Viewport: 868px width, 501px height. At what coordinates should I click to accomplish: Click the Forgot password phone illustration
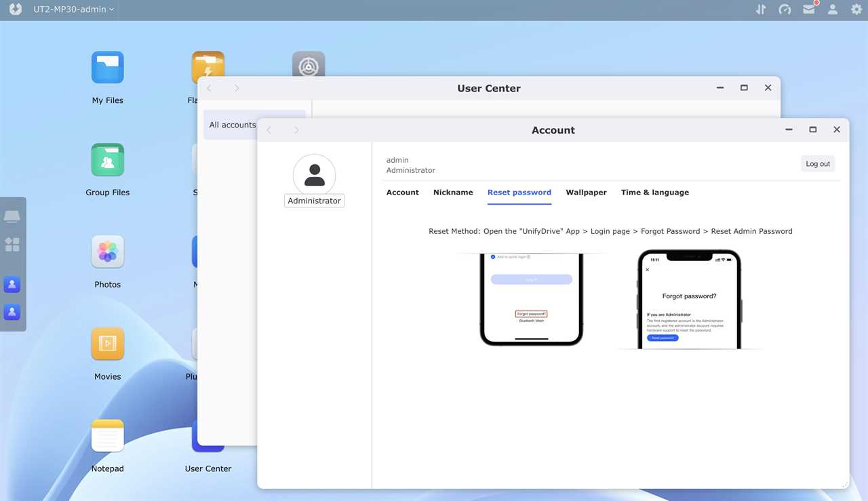(690, 299)
